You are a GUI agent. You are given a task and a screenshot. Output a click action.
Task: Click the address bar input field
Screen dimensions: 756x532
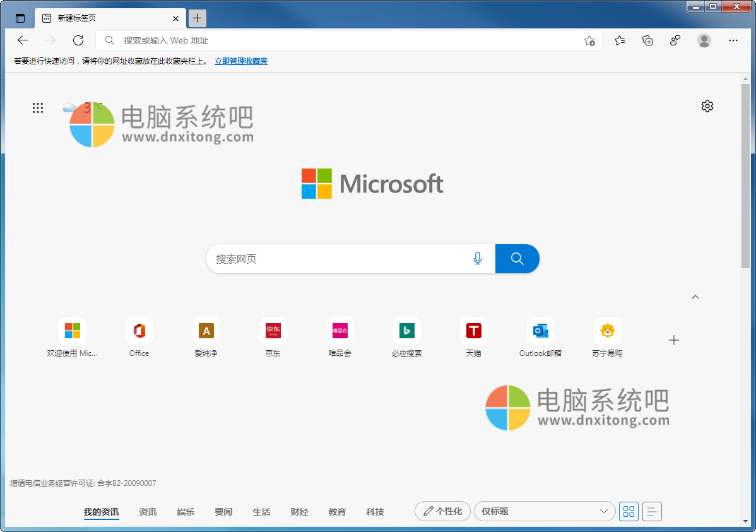tap(348, 40)
